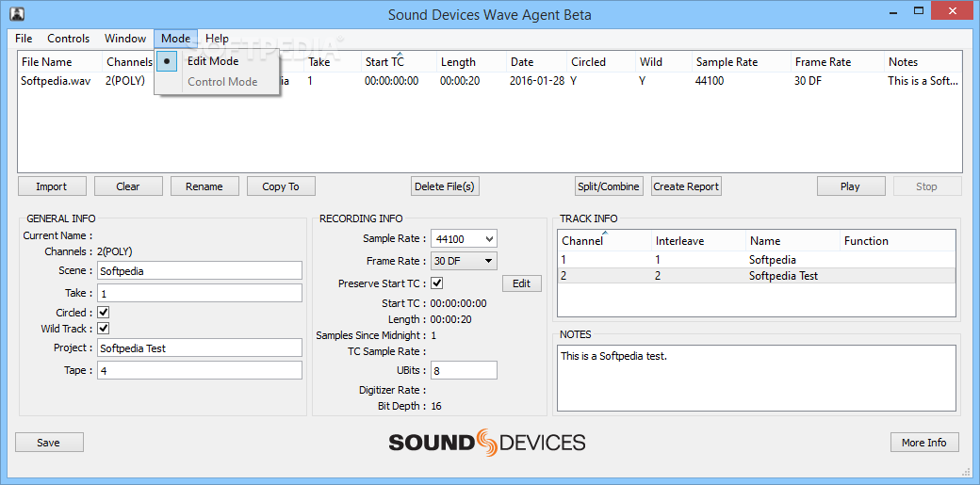Click the Project input field
Screen dimensions: 980x485
200,348
